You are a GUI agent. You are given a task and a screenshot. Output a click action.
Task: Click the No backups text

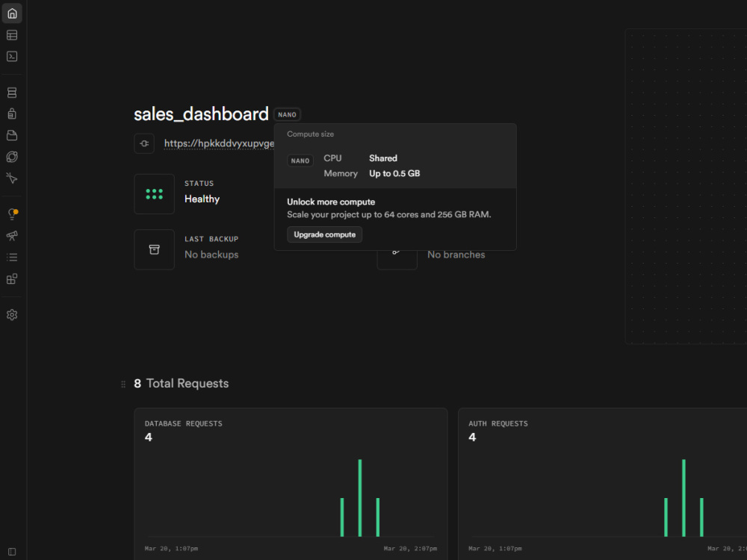pyautogui.click(x=211, y=255)
